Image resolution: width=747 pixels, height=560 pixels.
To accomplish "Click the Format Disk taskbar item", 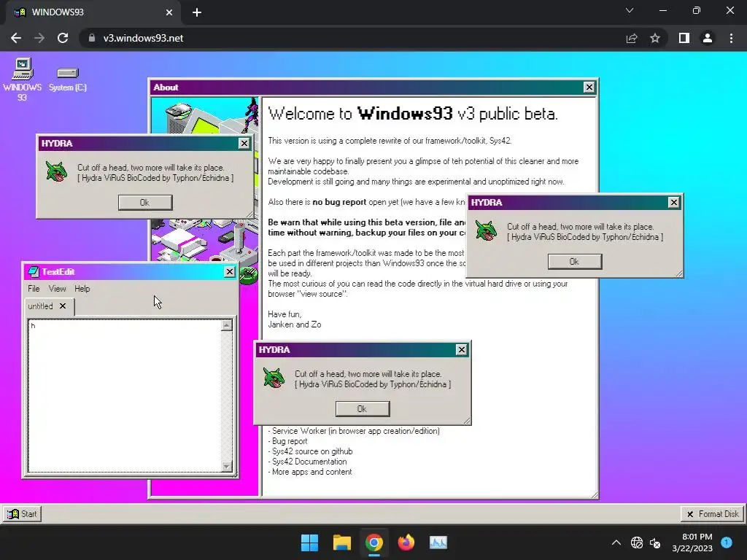I will coord(713,514).
